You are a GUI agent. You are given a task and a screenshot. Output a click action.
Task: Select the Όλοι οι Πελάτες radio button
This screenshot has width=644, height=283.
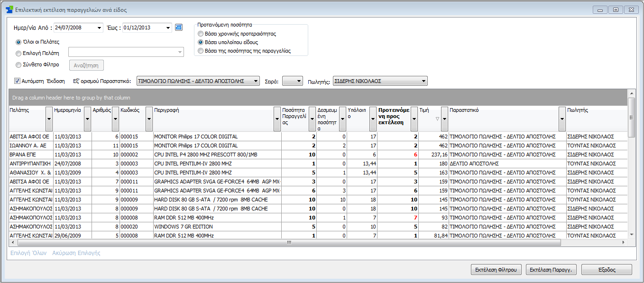(x=19, y=42)
